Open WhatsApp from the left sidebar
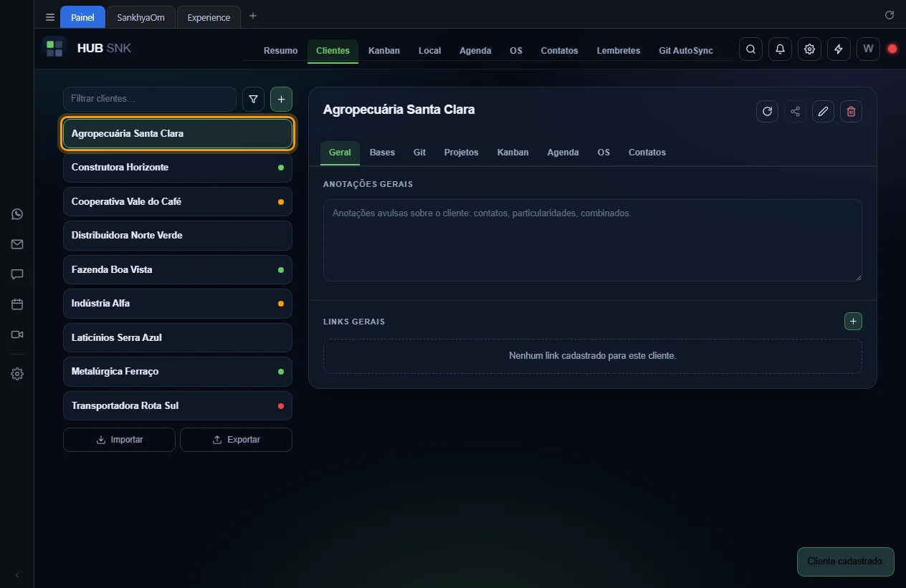Image resolution: width=906 pixels, height=588 pixels. [17, 214]
